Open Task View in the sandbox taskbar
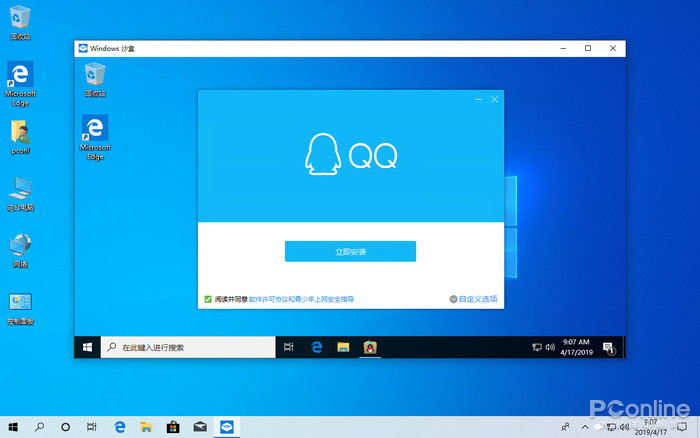 point(289,348)
